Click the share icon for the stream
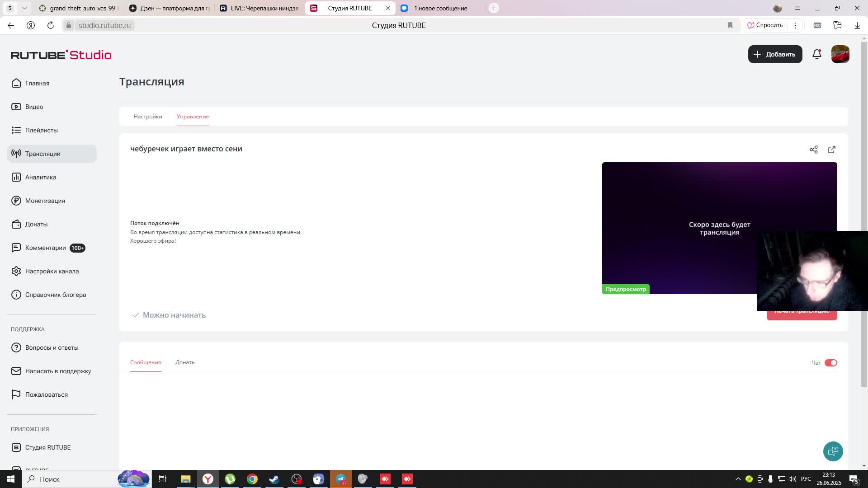 pyautogui.click(x=814, y=150)
